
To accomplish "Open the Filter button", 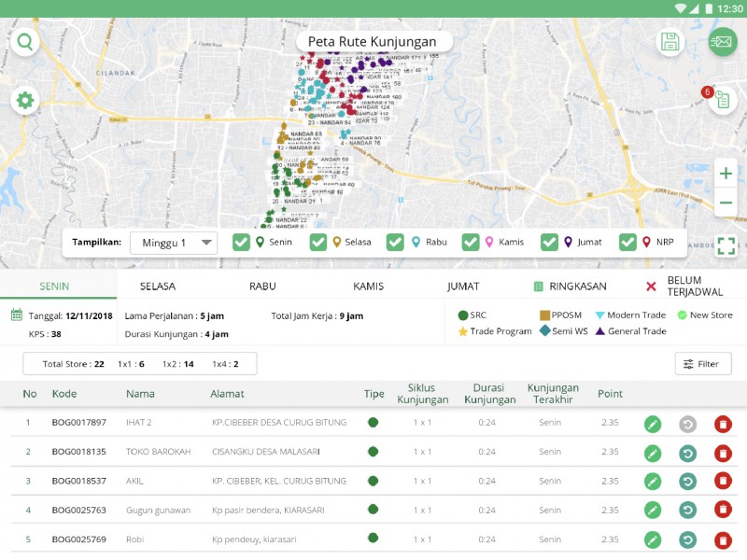I will 703,364.
